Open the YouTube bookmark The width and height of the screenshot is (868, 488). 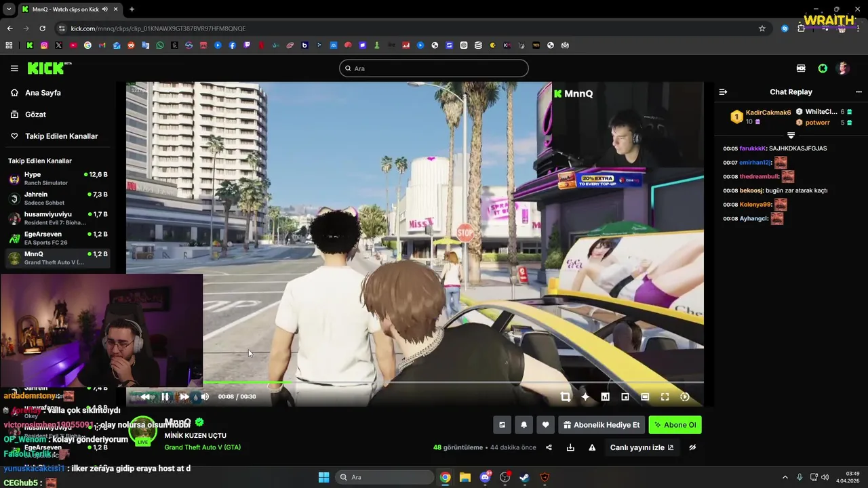coord(73,45)
